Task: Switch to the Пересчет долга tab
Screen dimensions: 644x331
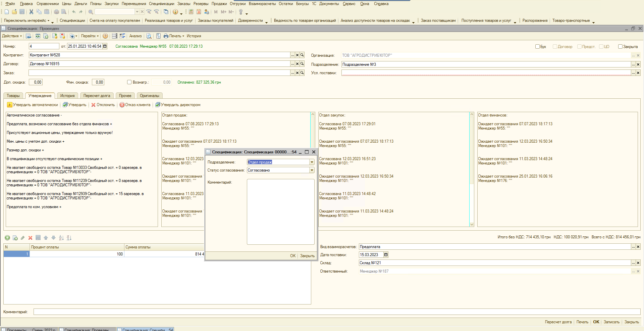Action: pyautogui.click(x=97, y=96)
